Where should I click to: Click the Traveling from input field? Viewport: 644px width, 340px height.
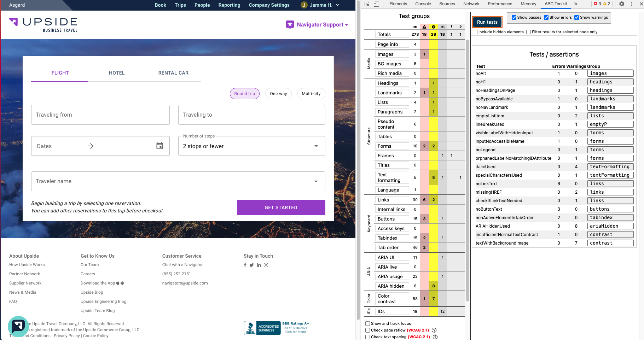[100, 115]
